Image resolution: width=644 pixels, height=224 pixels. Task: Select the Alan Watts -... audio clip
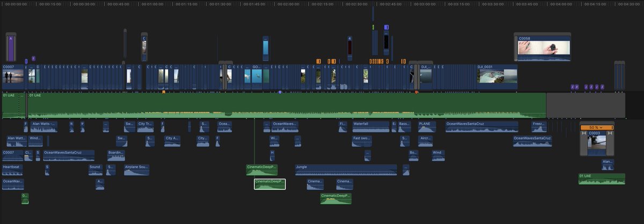click(x=43, y=126)
